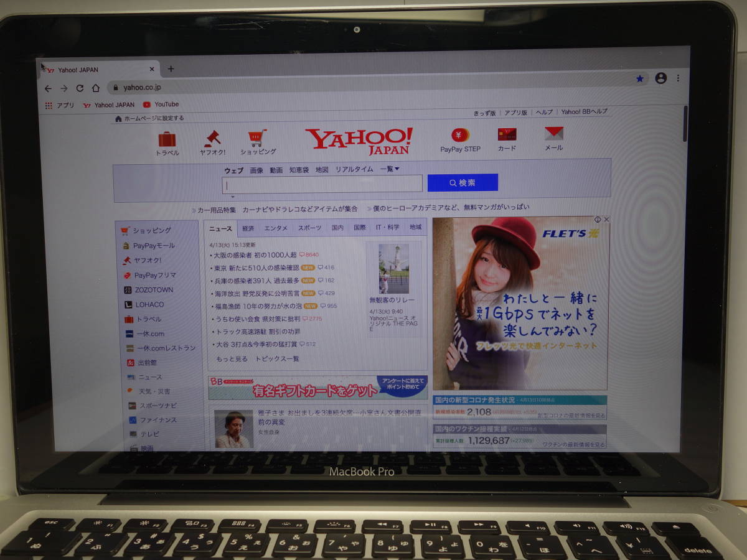Open the Chrome profile avatar
The height and width of the screenshot is (560, 747).
click(661, 78)
